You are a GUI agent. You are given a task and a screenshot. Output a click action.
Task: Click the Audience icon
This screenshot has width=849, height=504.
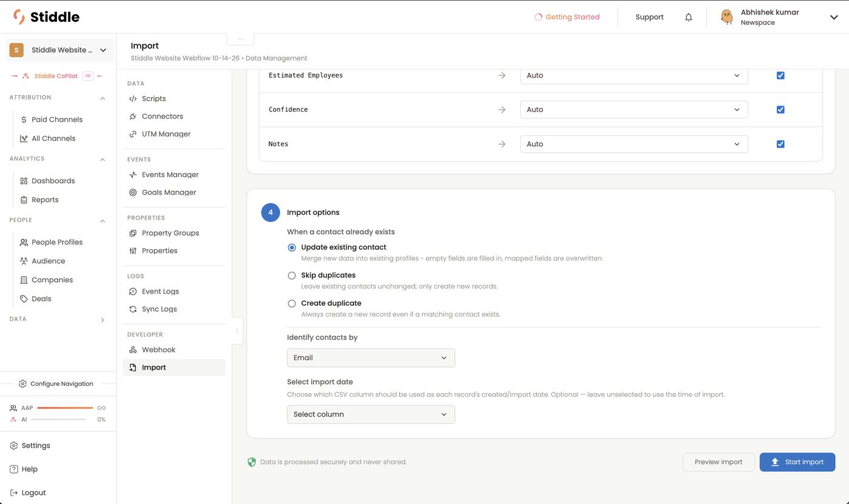point(24,261)
